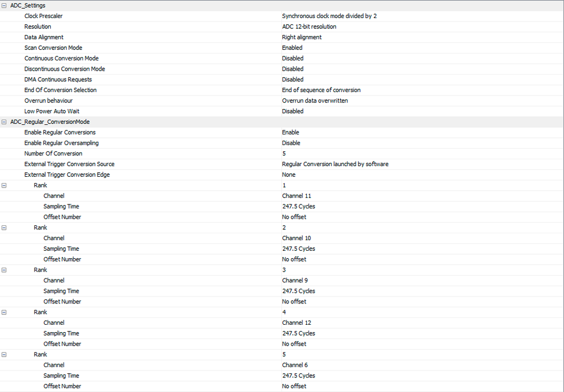Image resolution: width=564 pixels, height=392 pixels.
Task: Change DMA Continuous Requests 'Disabled' value
Action: 292,80
